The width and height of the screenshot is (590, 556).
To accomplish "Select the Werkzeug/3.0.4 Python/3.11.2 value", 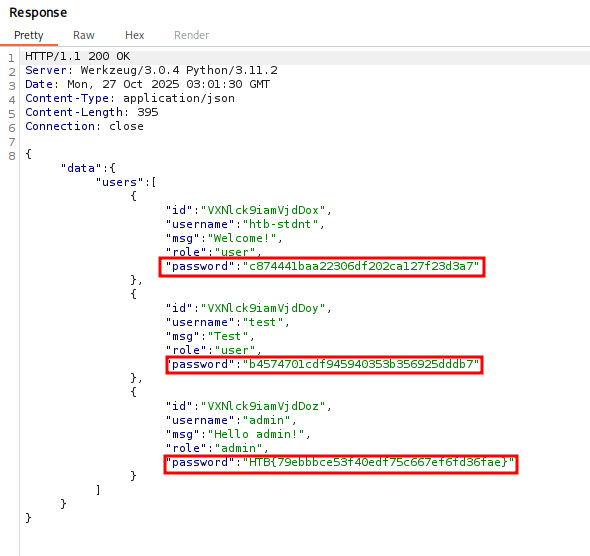I will pos(179,70).
